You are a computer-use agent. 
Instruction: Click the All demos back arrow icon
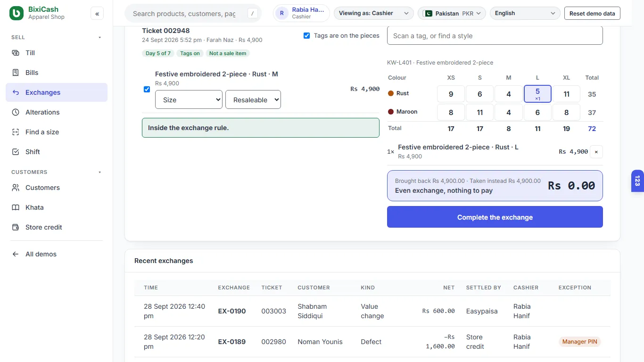16,254
